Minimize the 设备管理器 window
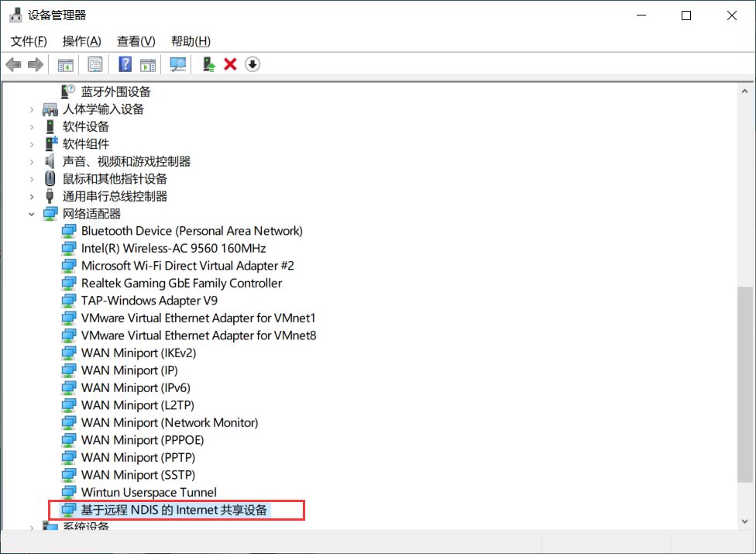The width and height of the screenshot is (756, 554). (641, 15)
